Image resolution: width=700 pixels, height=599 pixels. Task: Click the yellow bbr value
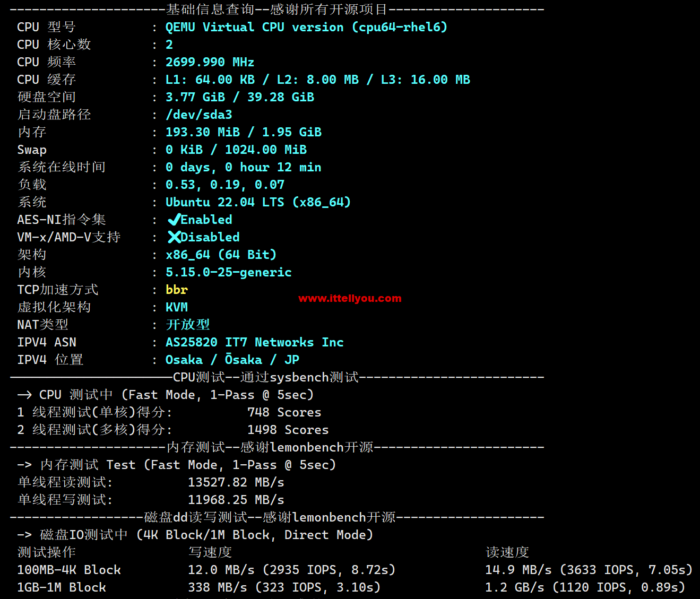(x=177, y=290)
